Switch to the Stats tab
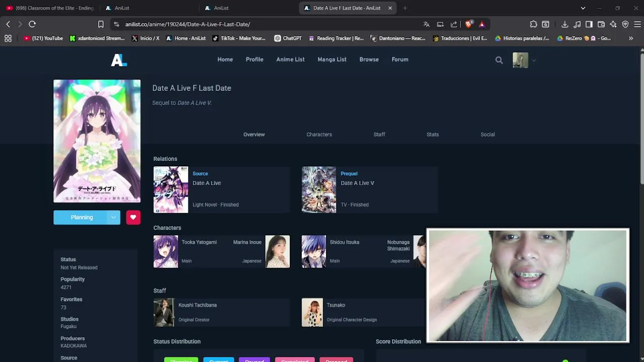 click(x=433, y=134)
